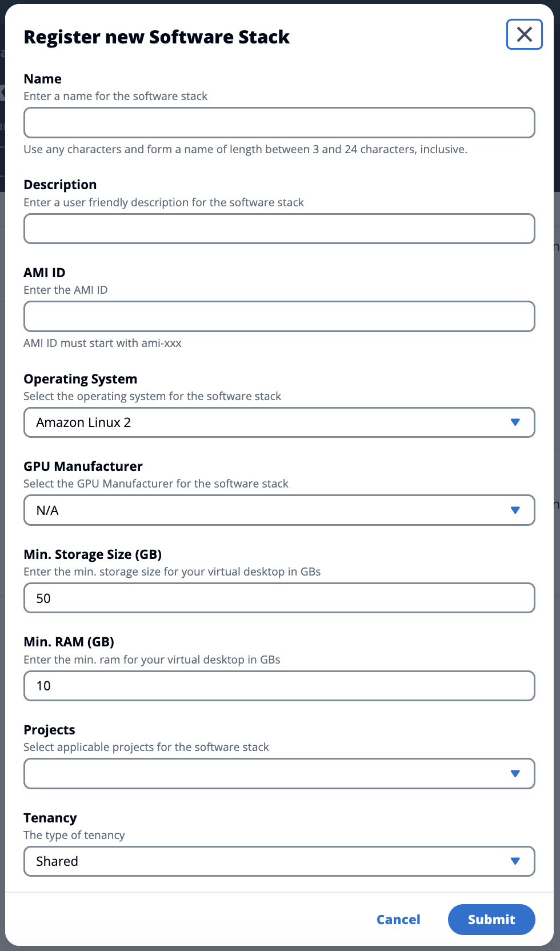The width and height of the screenshot is (560, 951).
Task: Click the Tenancy dropdown arrow icon
Action: [x=515, y=861]
